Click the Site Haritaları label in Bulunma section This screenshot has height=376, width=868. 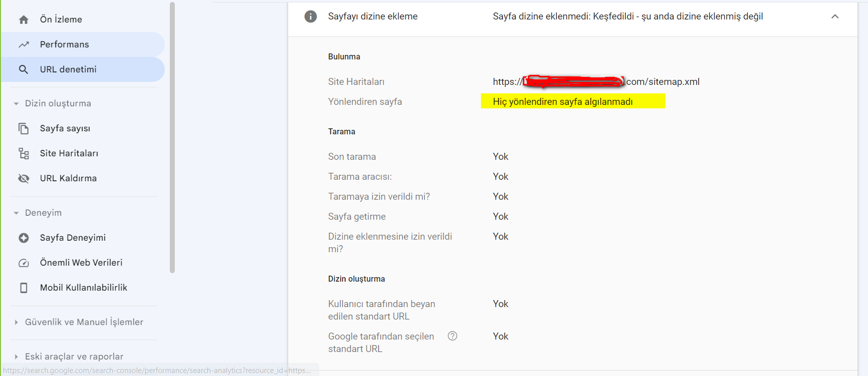(x=356, y=81)
